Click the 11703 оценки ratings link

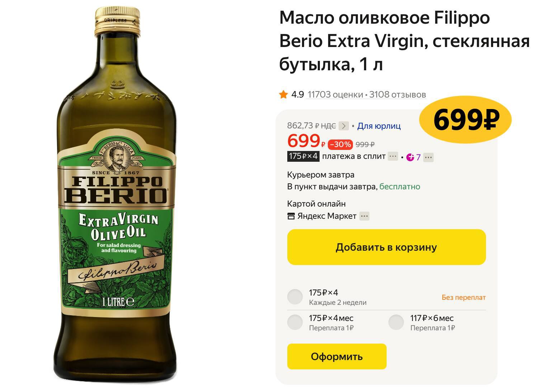(x=335, y=94)
